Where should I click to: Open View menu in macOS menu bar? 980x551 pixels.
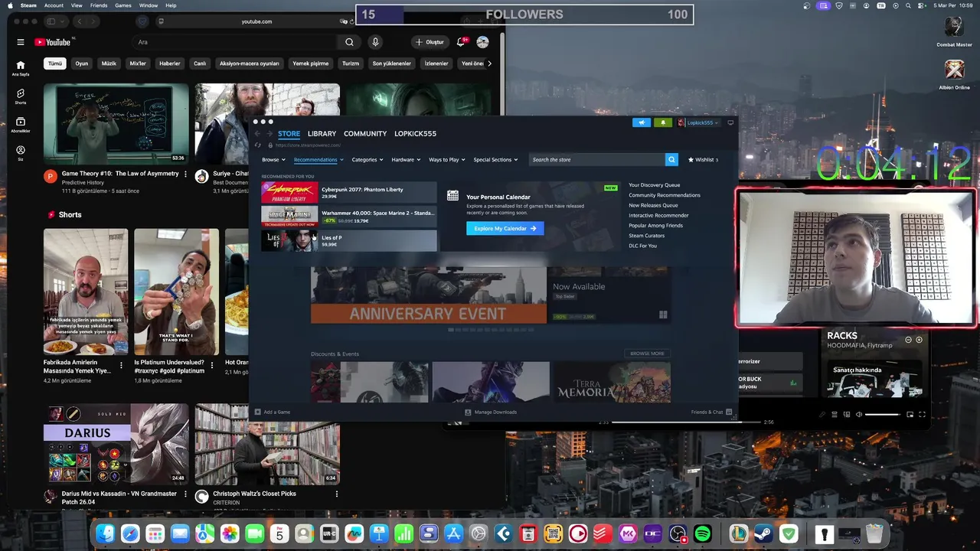[x=77, y=5]
